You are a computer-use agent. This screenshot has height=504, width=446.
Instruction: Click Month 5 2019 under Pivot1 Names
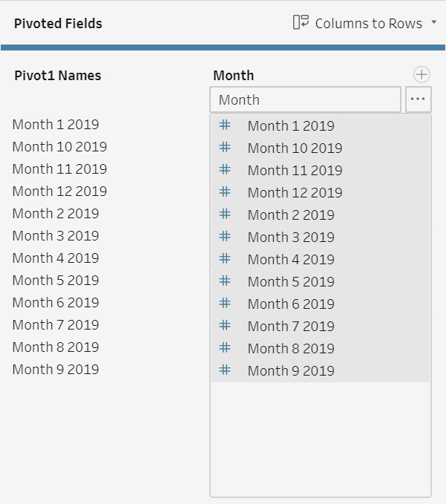point(56,281)
